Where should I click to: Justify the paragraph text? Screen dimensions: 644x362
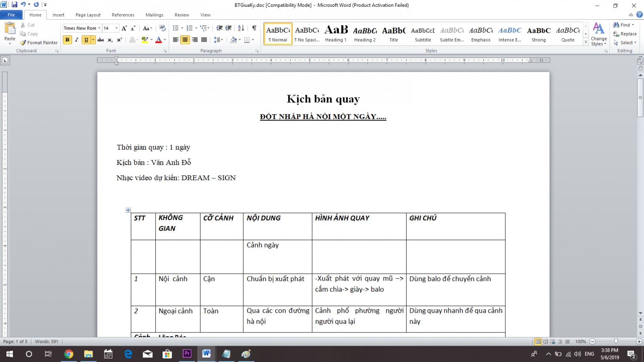(x=204, y=40)
